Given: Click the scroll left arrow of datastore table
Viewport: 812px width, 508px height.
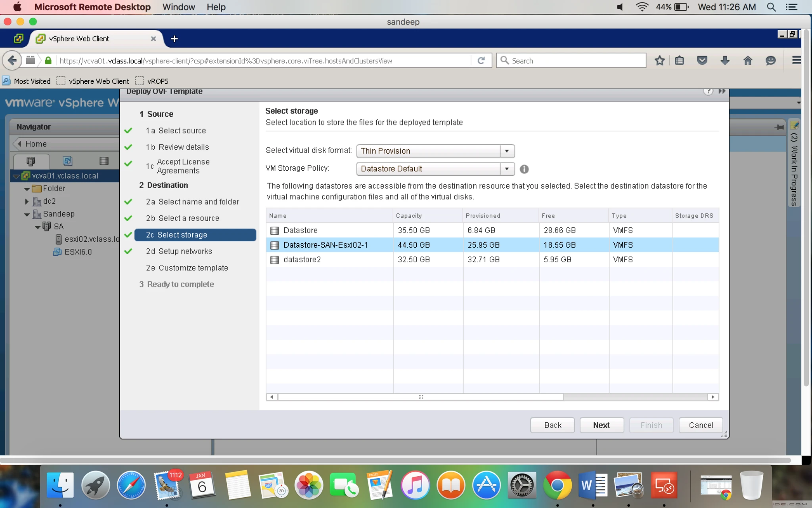Looking at the screenshot, I should point(272,397).
